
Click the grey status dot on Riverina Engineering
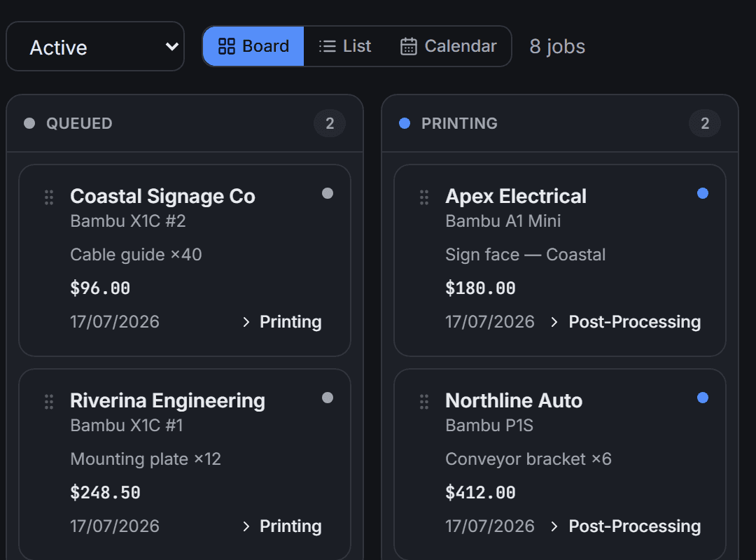(328, 398)
